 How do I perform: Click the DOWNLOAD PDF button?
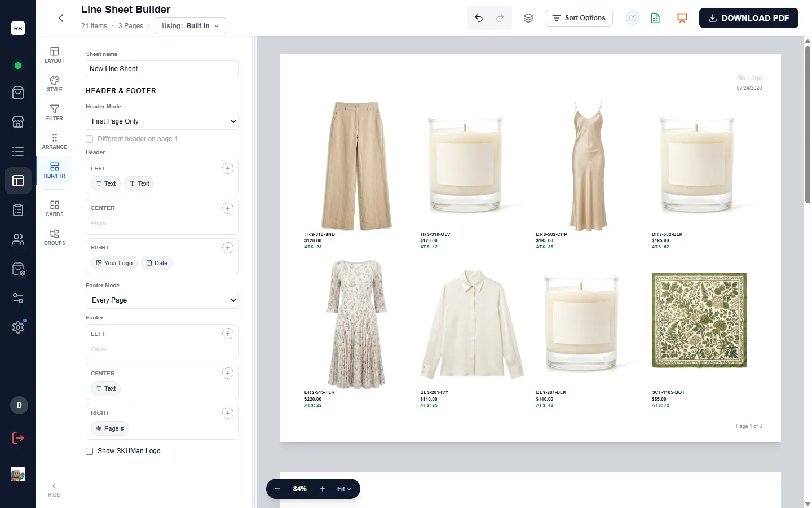pos(748,18)
